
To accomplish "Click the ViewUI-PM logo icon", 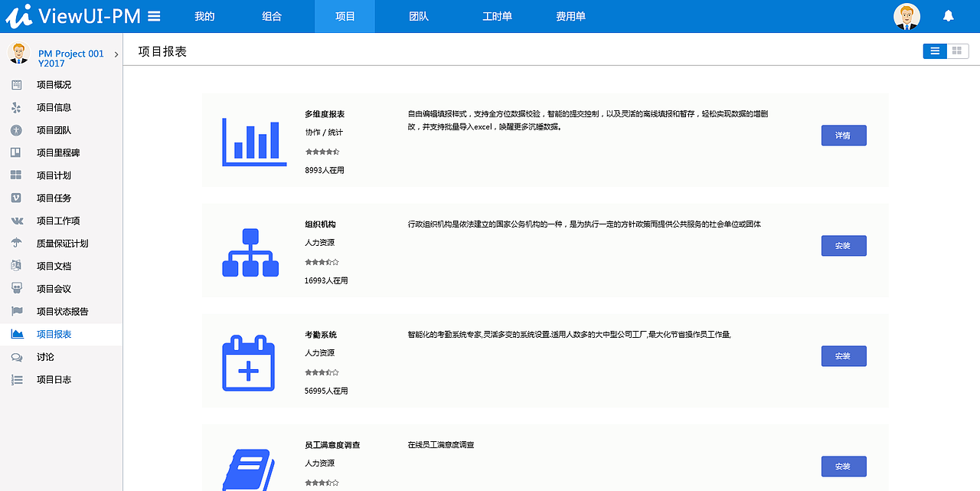I will [18, 15].
